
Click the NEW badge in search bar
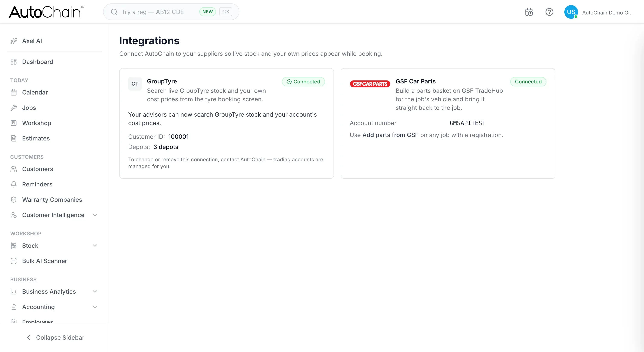[207, 12]
